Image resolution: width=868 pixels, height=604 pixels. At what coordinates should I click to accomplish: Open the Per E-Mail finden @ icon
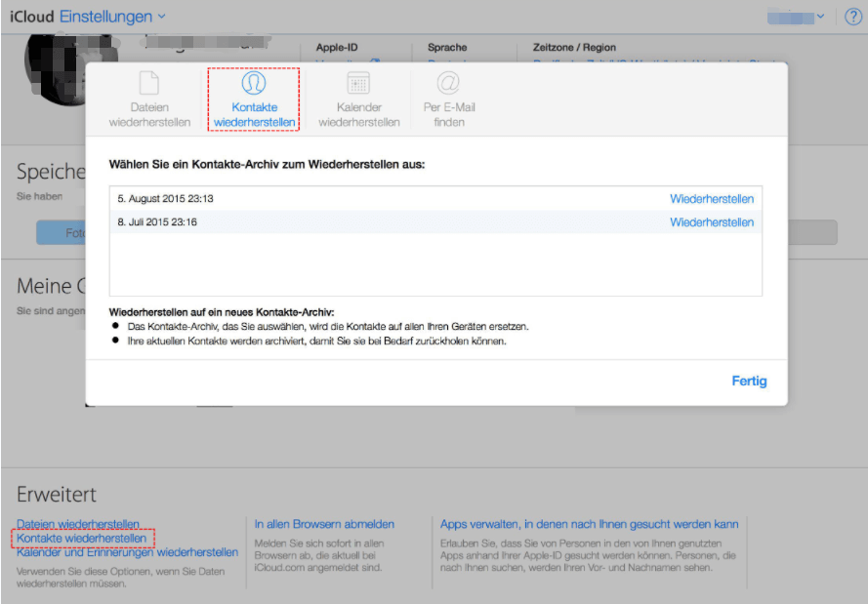pos(448,84)
